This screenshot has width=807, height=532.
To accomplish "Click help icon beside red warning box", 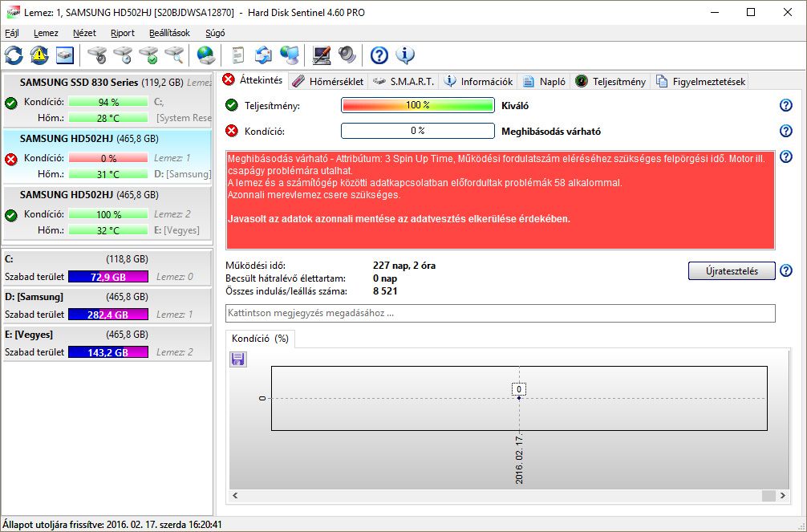I will [x=786, y=156].
